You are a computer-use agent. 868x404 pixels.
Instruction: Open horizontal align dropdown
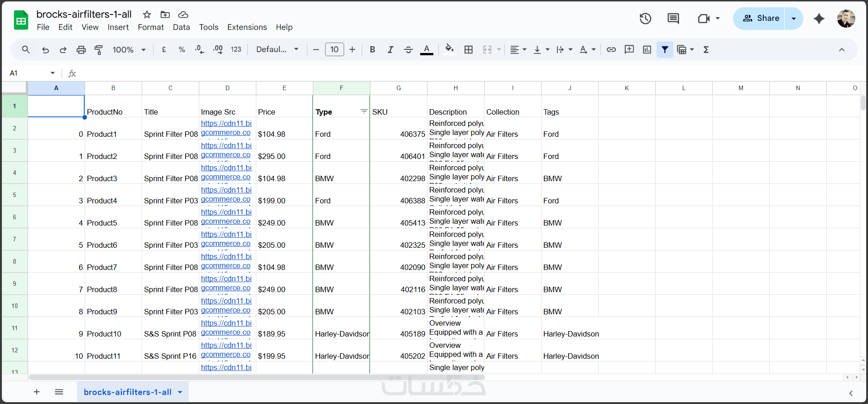point(518,49)
